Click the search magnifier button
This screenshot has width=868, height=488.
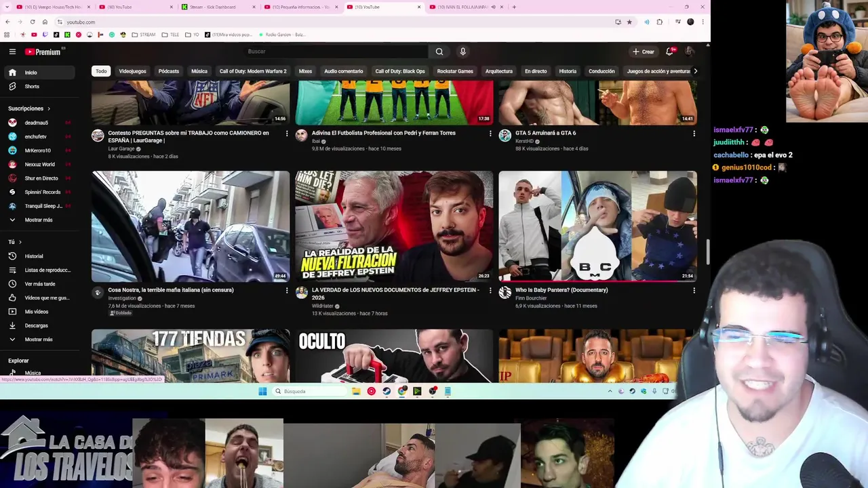439,52
